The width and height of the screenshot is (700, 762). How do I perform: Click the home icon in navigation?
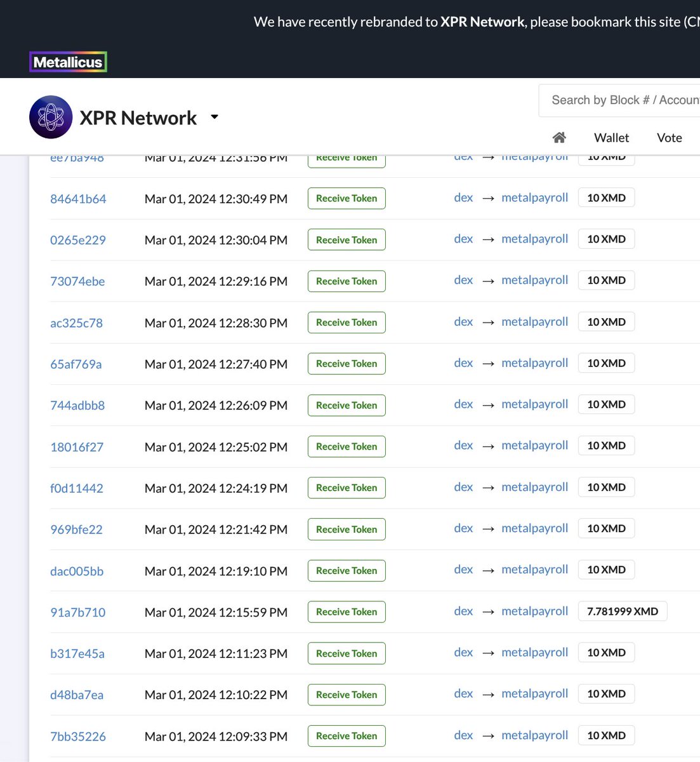click(x=559, y=138)
